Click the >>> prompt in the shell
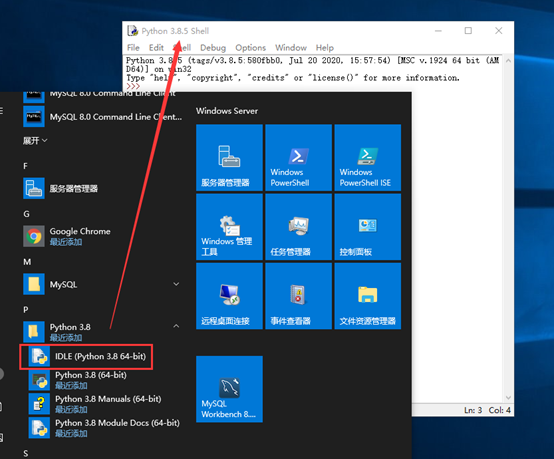This screenshot has width=554, height=459. (x=133, y=86)
